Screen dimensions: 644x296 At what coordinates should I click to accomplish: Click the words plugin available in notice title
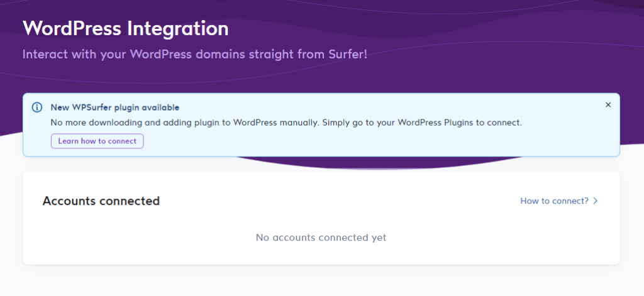[147, 107]
